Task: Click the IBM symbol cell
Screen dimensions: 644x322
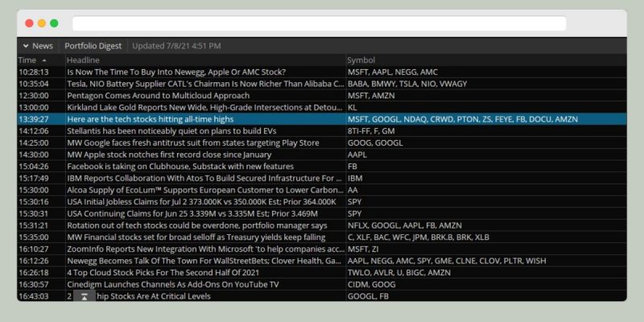Action: point(355,178)
